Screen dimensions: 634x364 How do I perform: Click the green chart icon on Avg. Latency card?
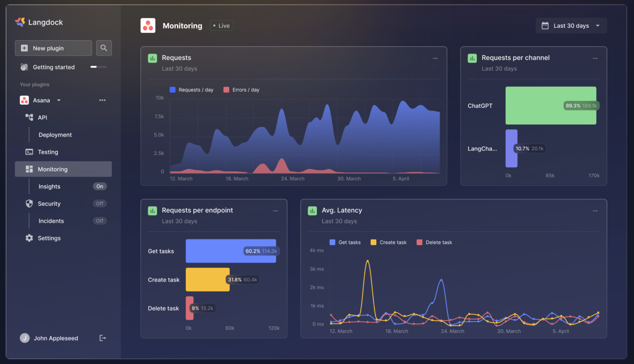(x=312, y=211)
